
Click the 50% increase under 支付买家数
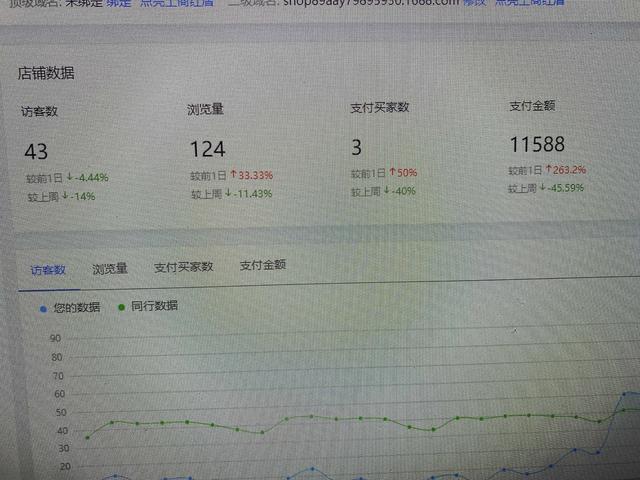(x=403, y=173)
